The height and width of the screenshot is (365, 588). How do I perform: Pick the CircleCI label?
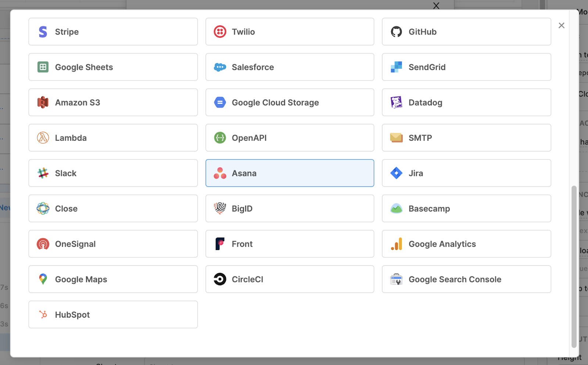(x=247, y=279)
